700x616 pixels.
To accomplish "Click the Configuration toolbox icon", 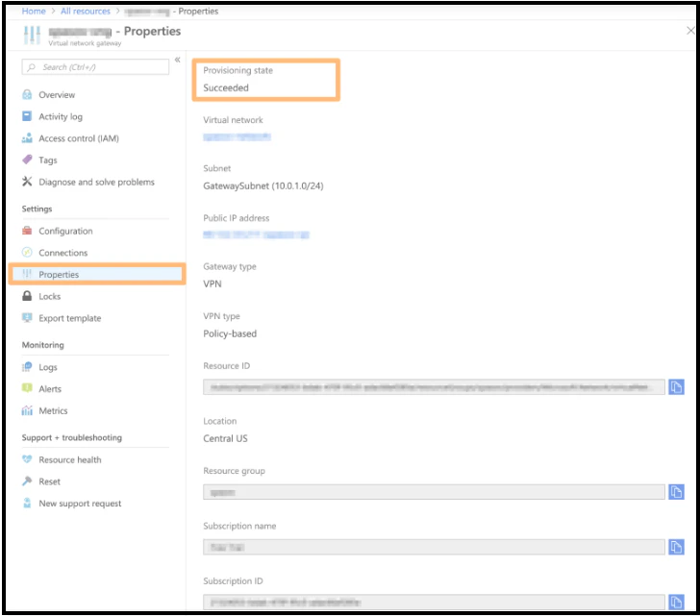I will point(27,231).
